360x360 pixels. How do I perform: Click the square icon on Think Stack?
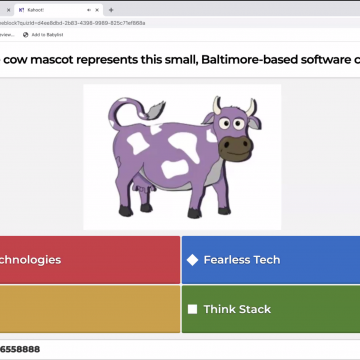point(192,309)
